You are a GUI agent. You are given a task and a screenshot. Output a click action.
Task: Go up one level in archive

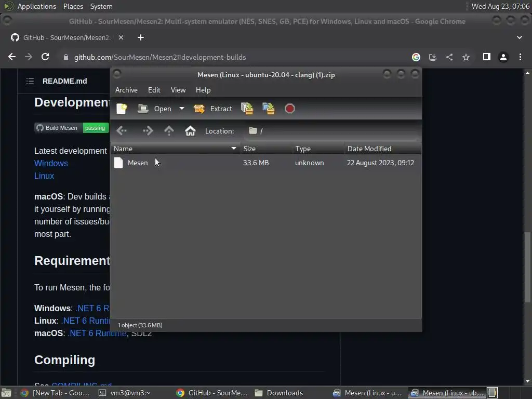[169, 130]
